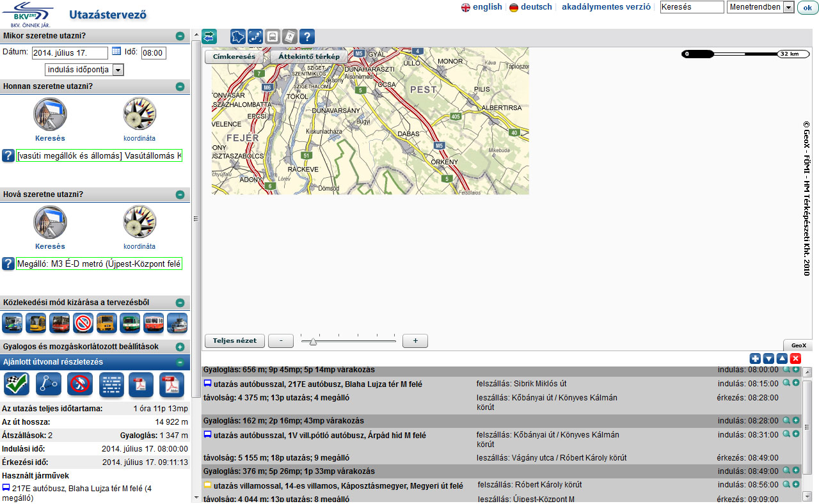This screenshot has width=819, height=504.
Task: Click the blue question mark help icon in map toolbar
Action: 306,36
